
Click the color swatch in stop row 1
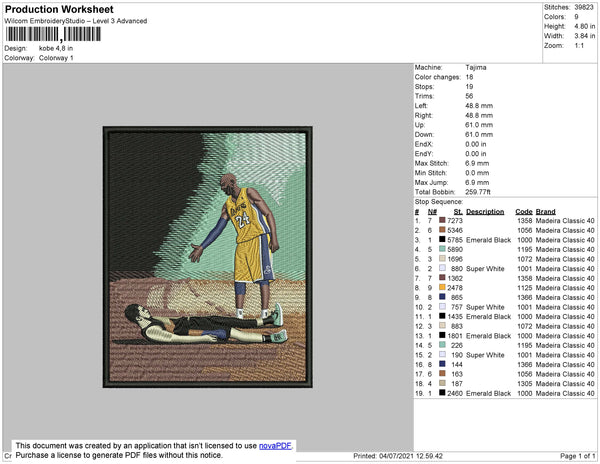442,220
